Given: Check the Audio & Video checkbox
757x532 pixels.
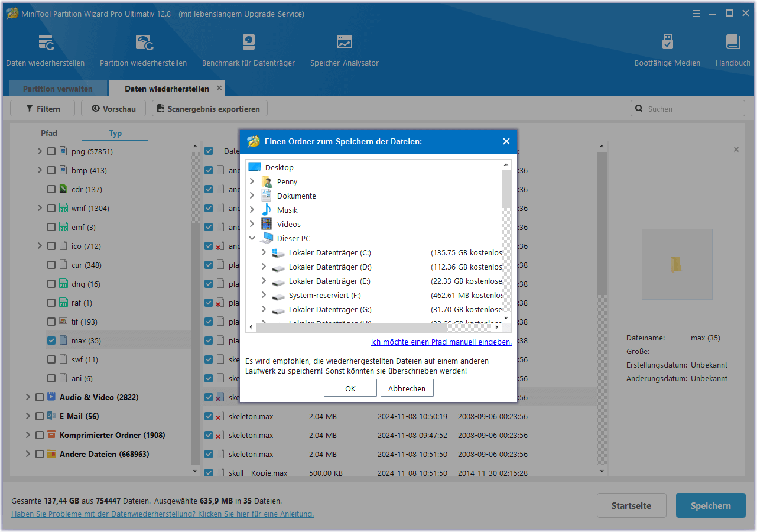Looking at the screenshot, I should click(x=40, y=398).
